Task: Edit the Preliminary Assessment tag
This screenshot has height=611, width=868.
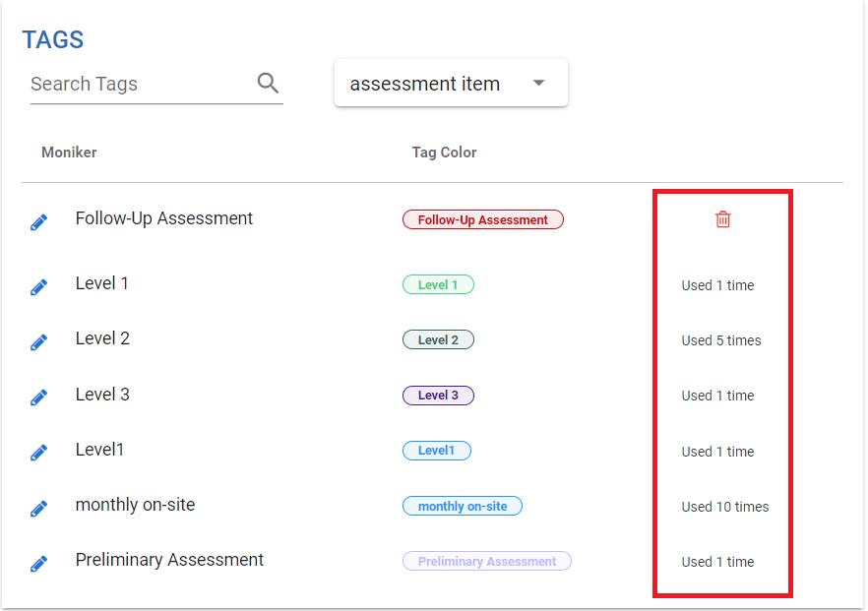Action: coord(38,564)
